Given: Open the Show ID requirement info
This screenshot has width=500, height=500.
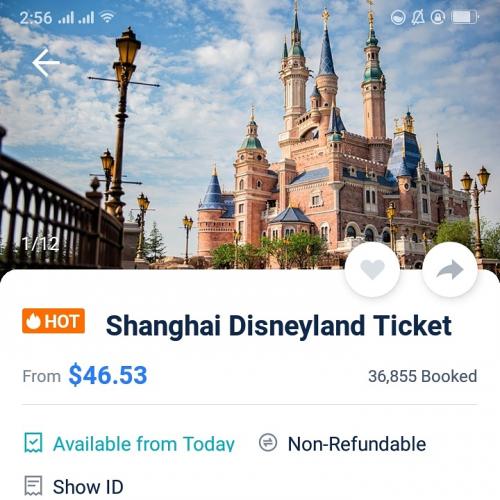Looking at the screenshot, I should coord(88,487).
